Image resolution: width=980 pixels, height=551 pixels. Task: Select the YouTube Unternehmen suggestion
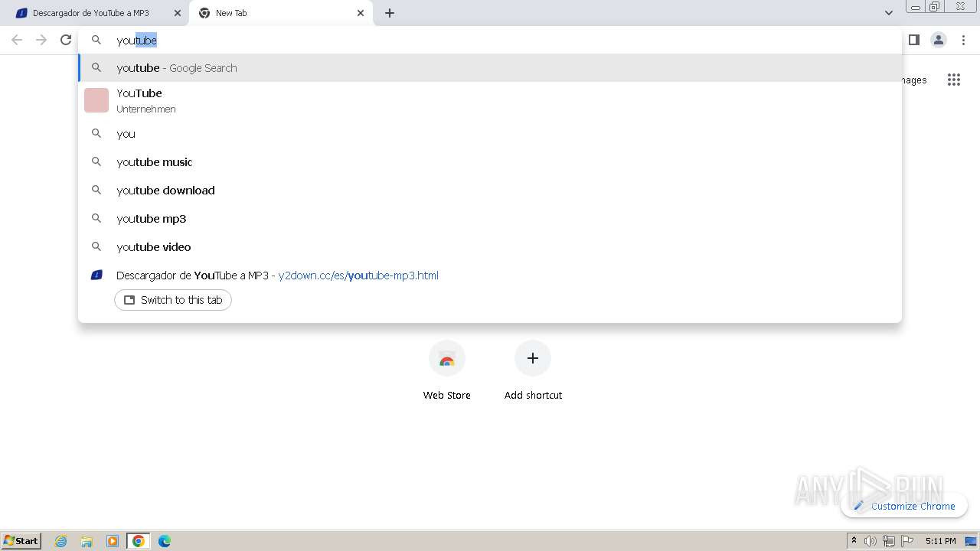pos(490,100)
